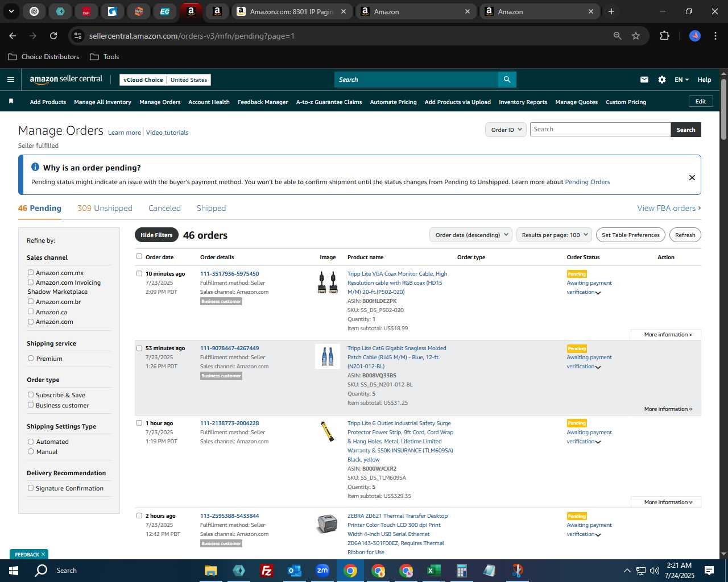Open Calculator from the taskbar
This screenshot has height=582, width=728.
click(462, 571)
